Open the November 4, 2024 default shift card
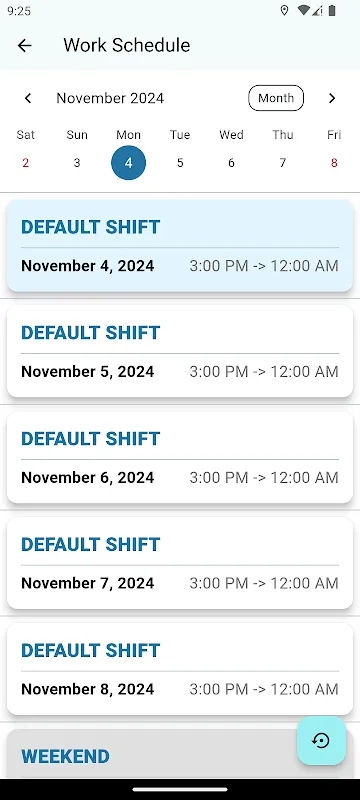 point(180,246)
